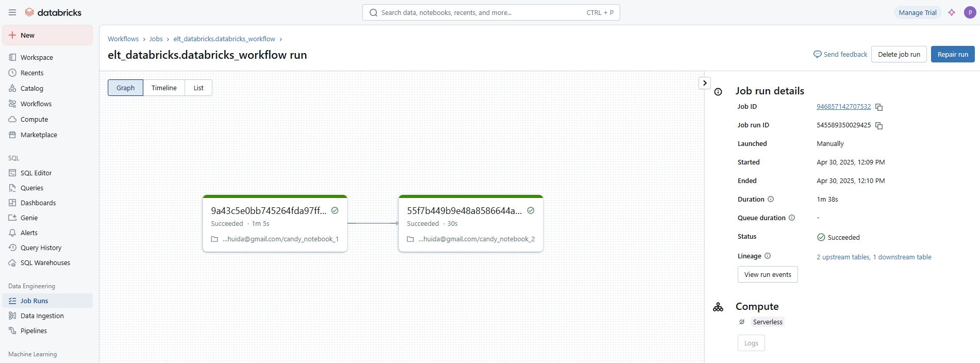
Task: Copy the Job run ID value
Action: pos(879,126)
